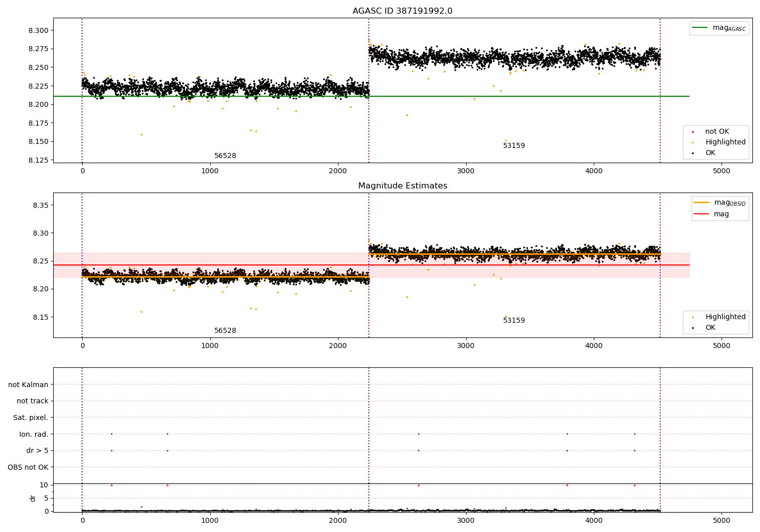This screenshot has height=532, width=760.
Task: Click the 8.300 tick on top plot
Action: [x=39, y=30]
